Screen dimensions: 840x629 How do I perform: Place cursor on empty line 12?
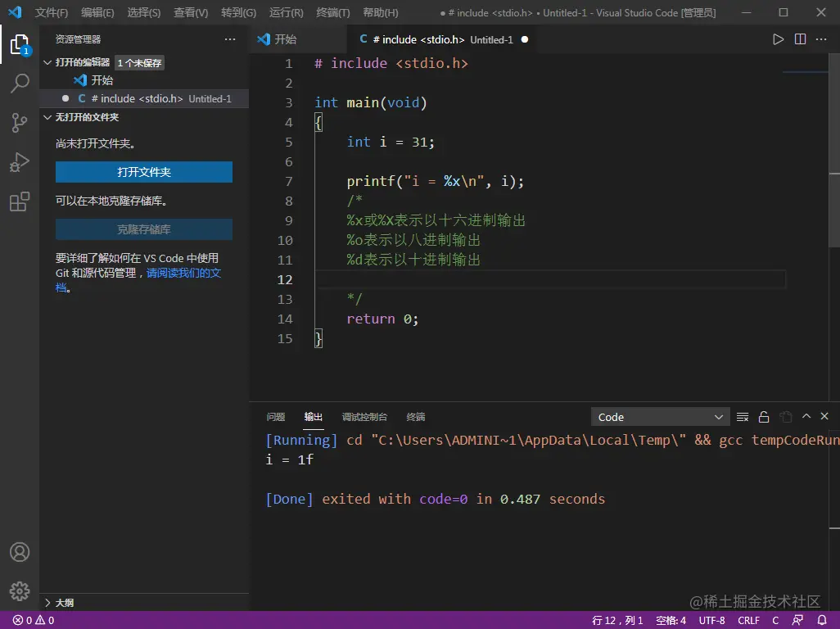coord(549,279)
